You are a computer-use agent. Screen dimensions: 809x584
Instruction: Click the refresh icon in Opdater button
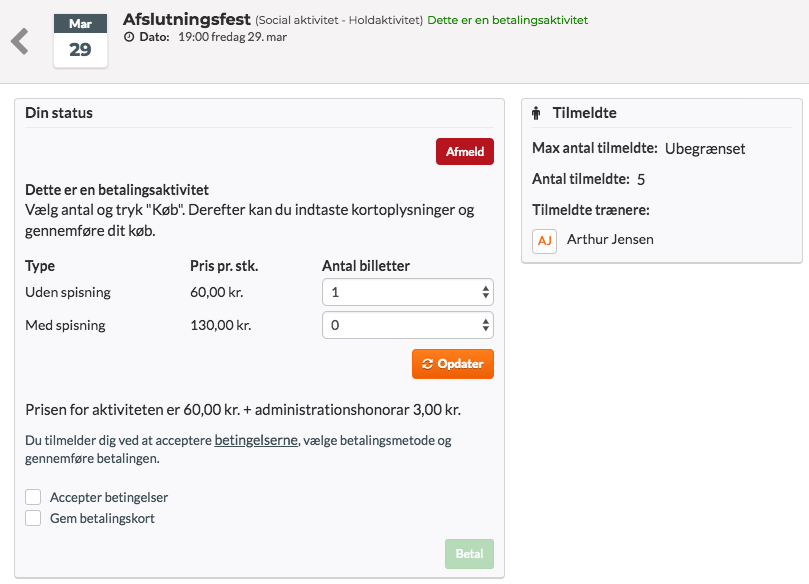[427, 364]
